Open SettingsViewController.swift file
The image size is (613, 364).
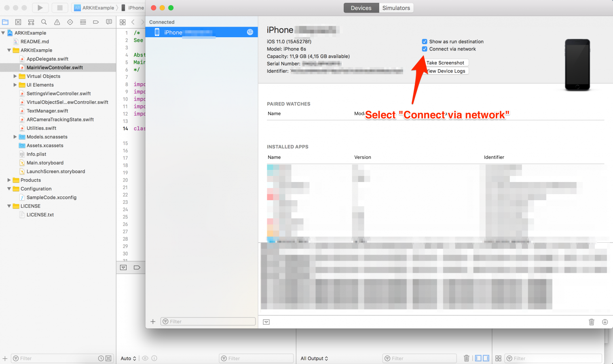pos(59,93)
